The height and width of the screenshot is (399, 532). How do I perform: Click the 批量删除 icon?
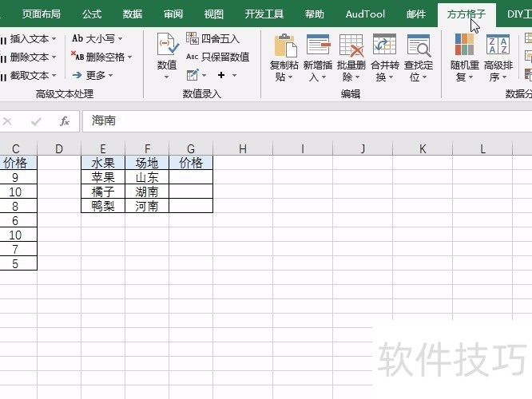click(x=351, y=45)
